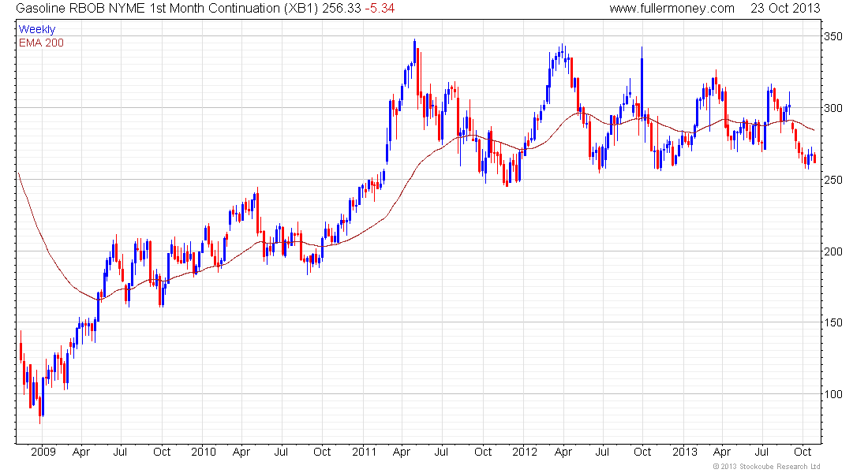Click the April 2011 peak candlestick near 350

click(x=414, y=51)
